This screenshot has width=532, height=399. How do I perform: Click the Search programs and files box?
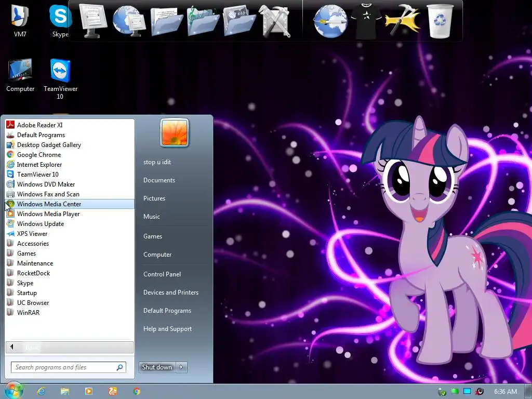69,367
